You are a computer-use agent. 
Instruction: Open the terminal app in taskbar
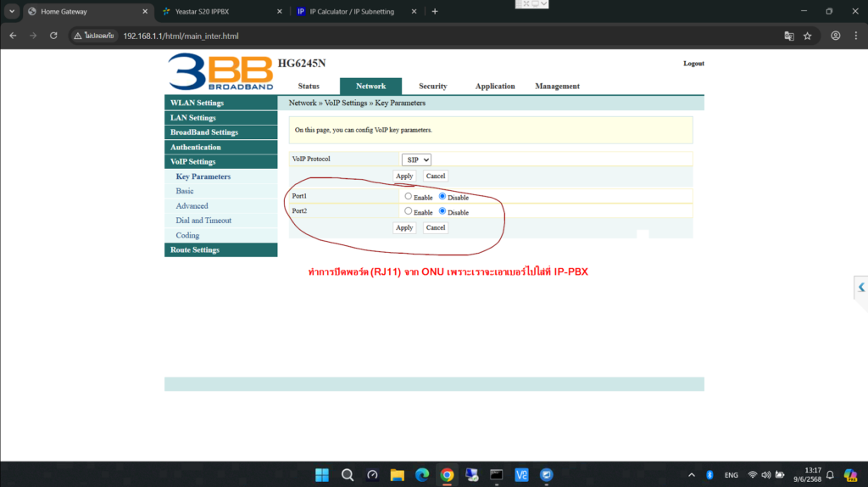pos(497,475)
